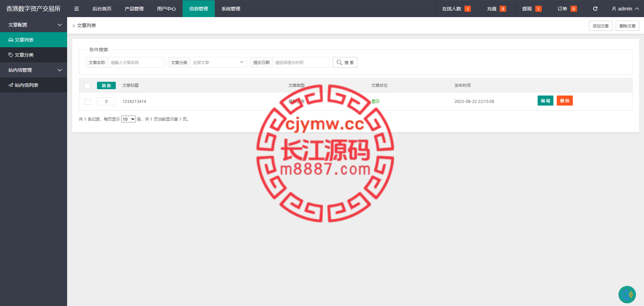Open 后台首页 in top navigation

(102, 9)
